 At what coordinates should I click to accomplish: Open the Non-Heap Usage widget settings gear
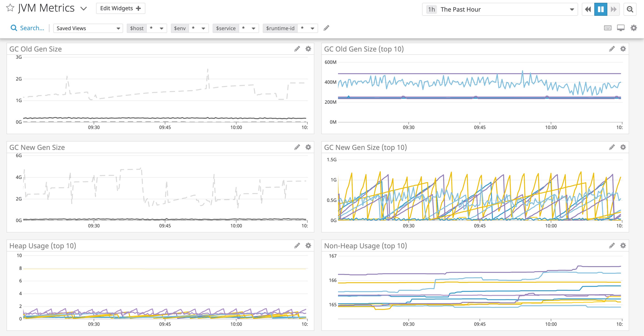[x=623, y=245]
